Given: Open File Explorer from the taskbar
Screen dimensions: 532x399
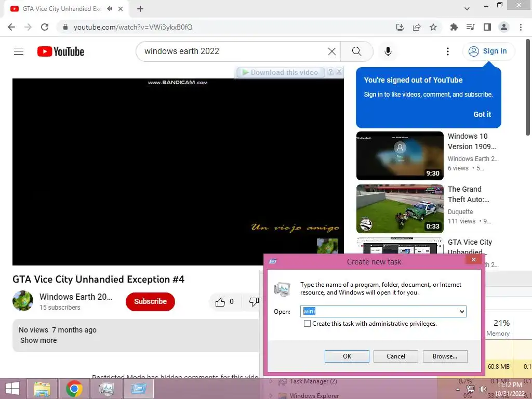Looking at the screenshot, I should click(42, 389).
